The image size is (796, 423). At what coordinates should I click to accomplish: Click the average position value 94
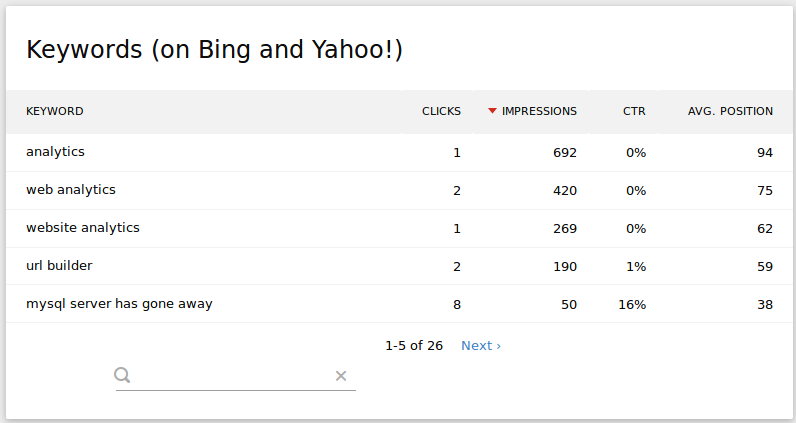(765, 153)
